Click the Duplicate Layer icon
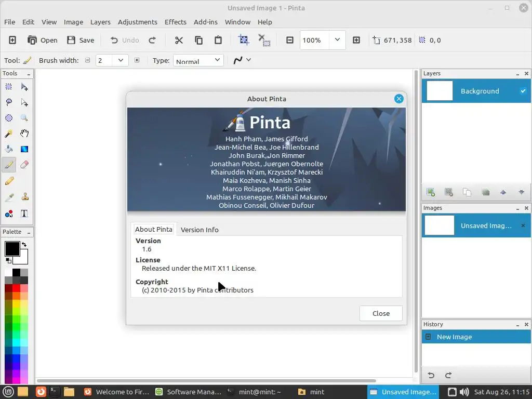The image size is (532, 399). coord(467,192)
